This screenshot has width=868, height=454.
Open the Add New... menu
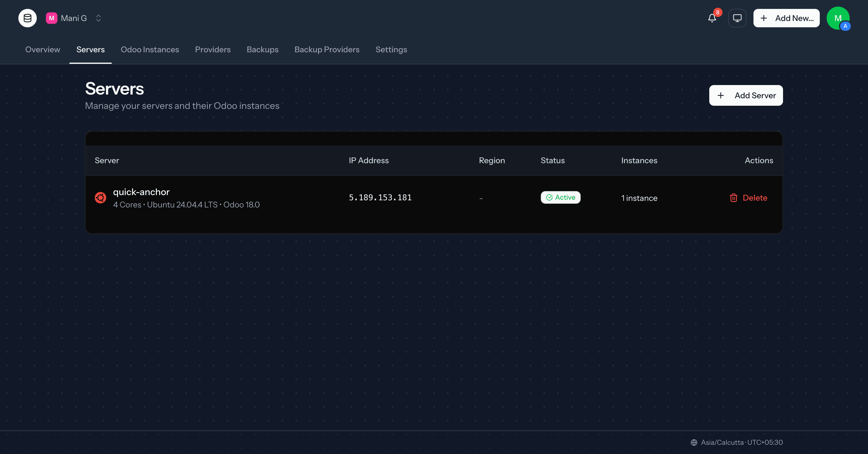786,18
